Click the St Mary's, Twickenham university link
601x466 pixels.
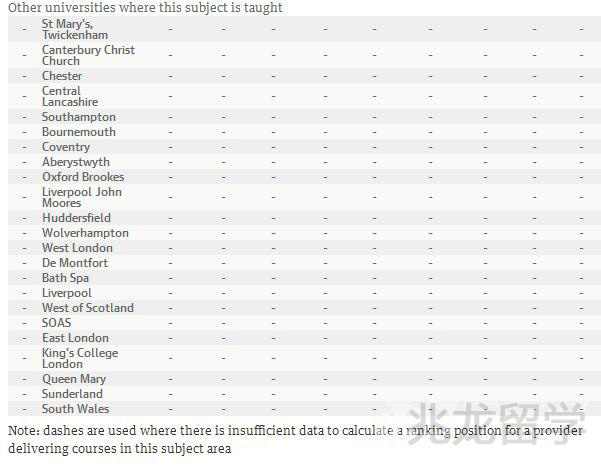click(74, 29)
